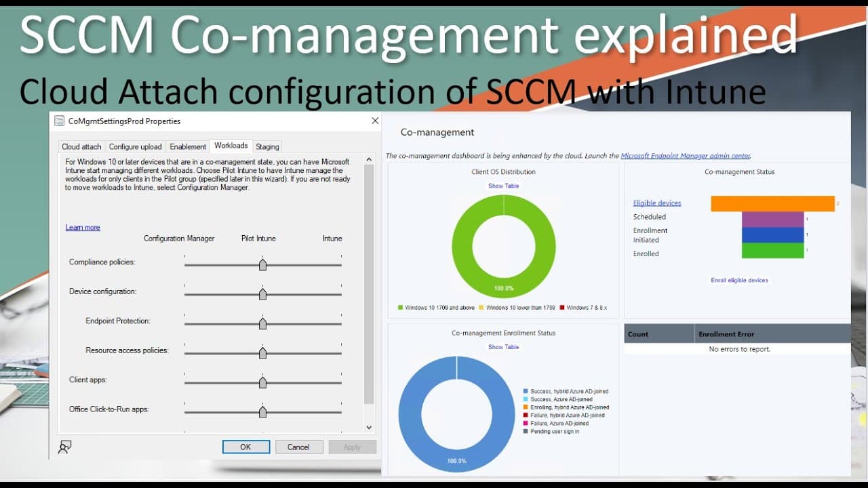
Task: Click the 'Client OS Distribution' chart title
Action: 504,172
